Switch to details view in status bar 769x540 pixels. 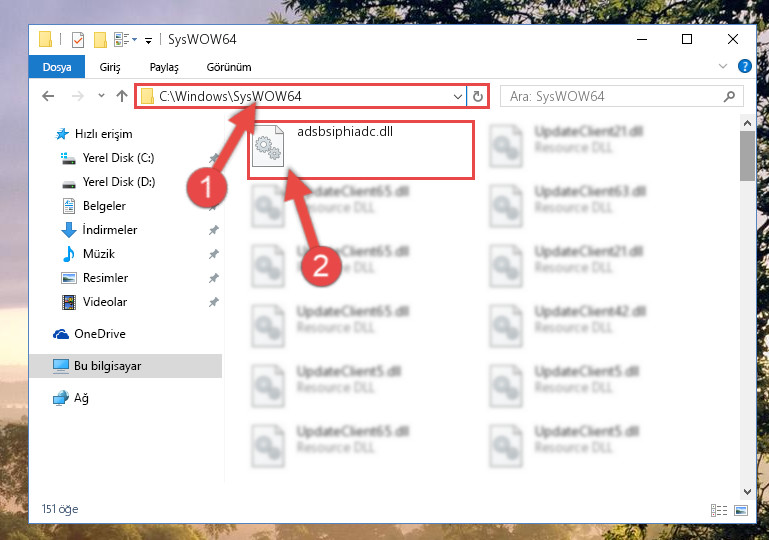(719, 511)
